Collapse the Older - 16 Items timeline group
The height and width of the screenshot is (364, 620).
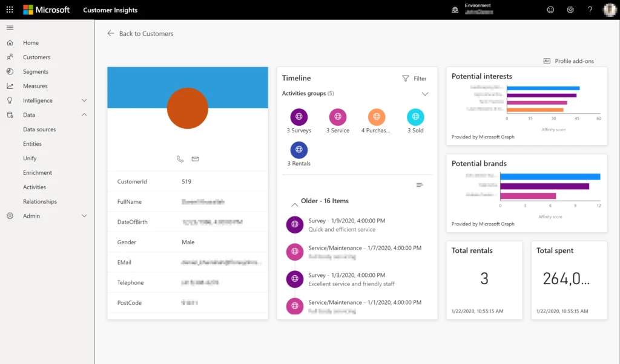[x=295, y=205]
